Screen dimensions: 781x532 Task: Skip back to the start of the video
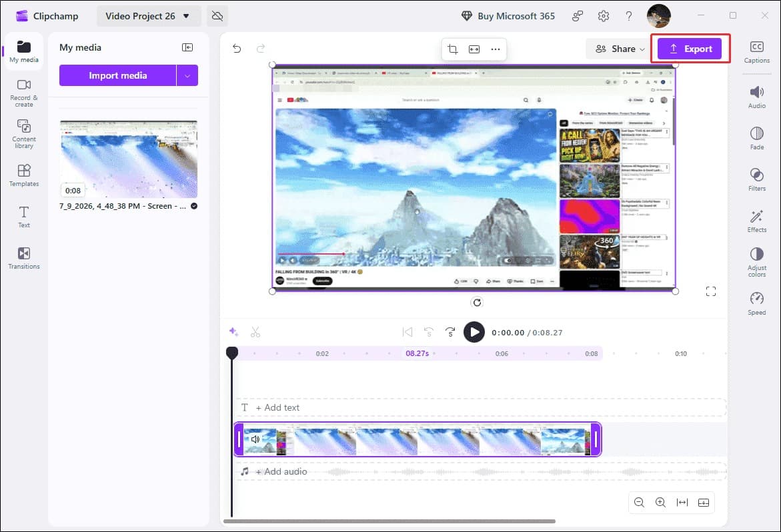click(408, 332)
